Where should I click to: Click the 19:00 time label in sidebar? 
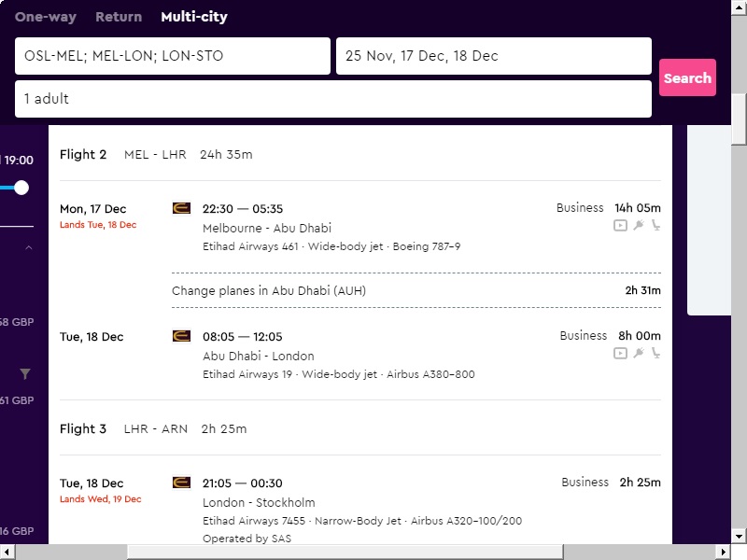[x=19, y=161]
